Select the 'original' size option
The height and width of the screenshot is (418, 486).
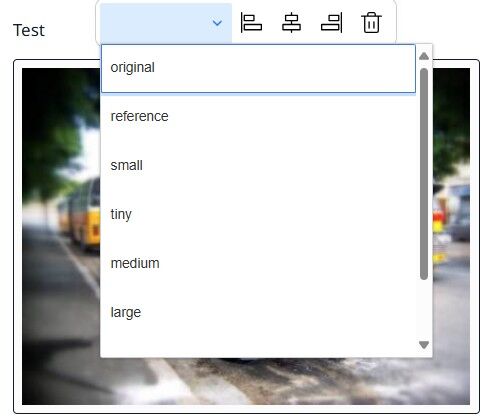pyautogui.click(x=258, y=68)
